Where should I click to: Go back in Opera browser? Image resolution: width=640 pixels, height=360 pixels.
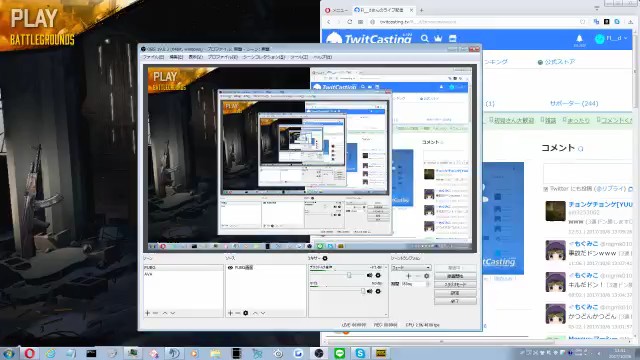pyautogui.click(x=329, y=22)
